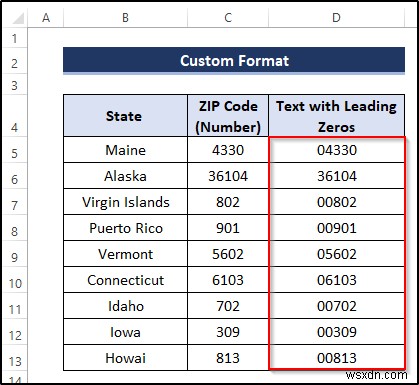Select the Howai cell
The height and width of the screenshot is (385, 419).
(125, 358)
